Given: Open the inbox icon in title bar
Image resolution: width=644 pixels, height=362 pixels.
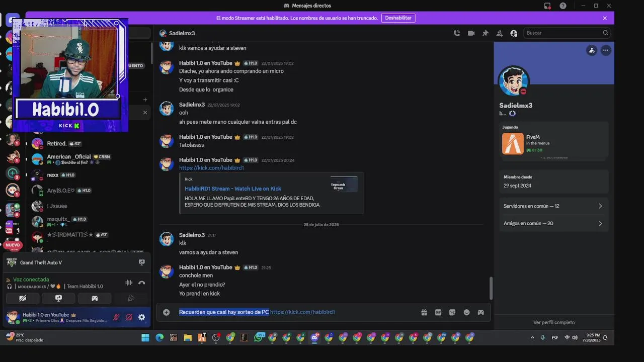Looking at the screenshot, I should 547,6.
